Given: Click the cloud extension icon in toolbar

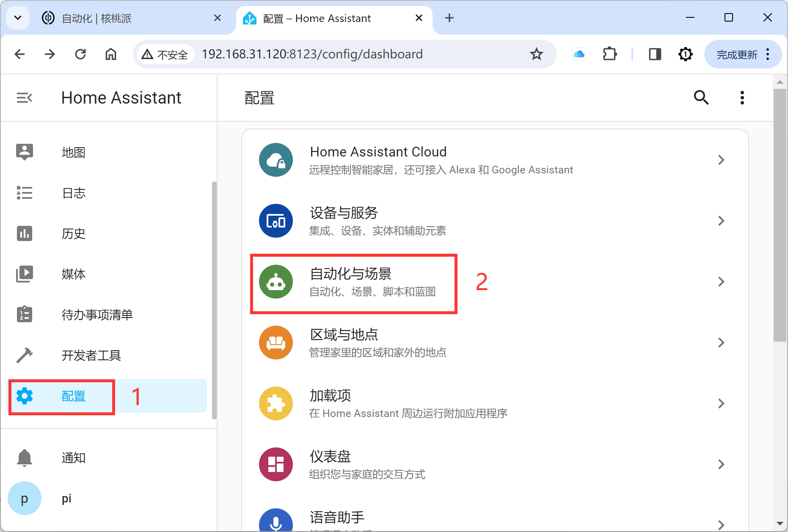Looking at the screenshot, I should tap(579, 54).
